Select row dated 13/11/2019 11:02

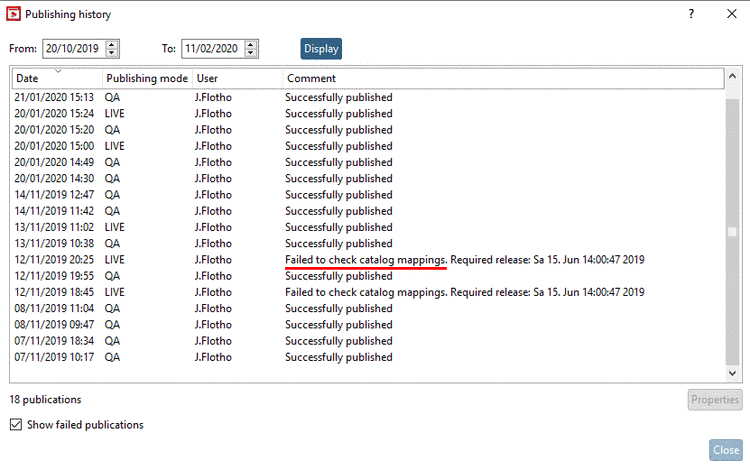point(367,228)
